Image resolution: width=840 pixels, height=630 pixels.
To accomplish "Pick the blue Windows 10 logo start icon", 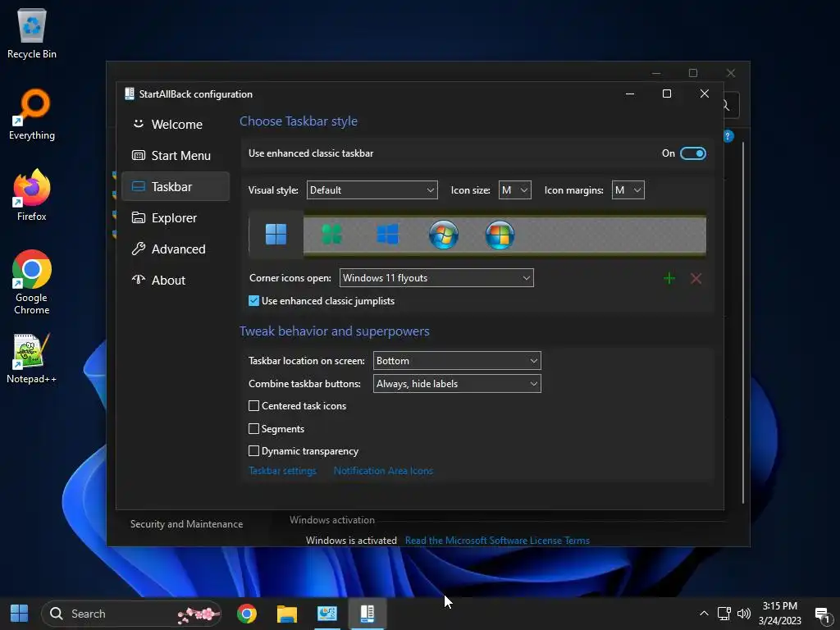I will coord(387,234).
